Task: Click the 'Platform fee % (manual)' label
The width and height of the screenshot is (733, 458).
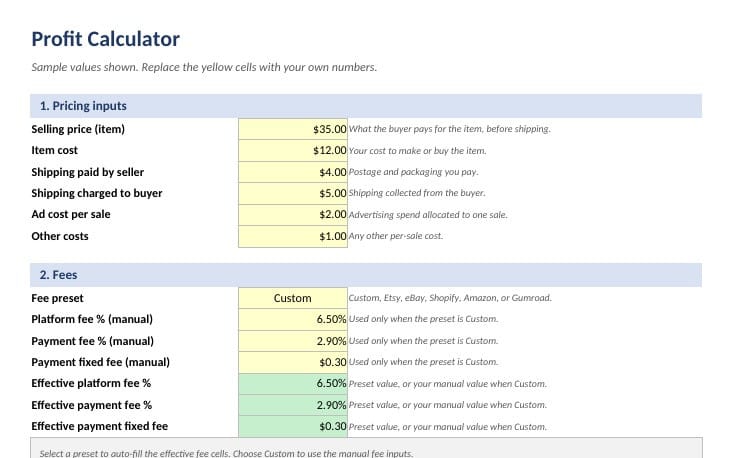Action: pos(92,319)
